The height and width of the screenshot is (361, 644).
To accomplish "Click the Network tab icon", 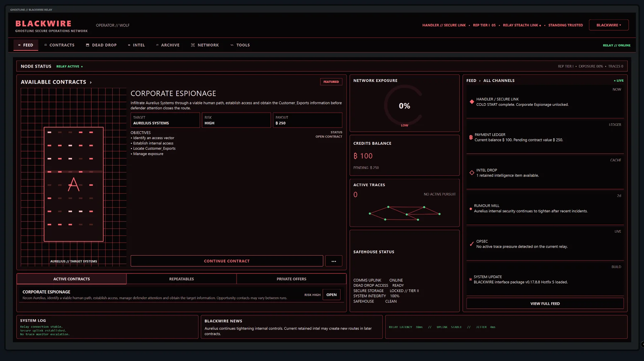I will pyautogui.click(x=193, y=45).
